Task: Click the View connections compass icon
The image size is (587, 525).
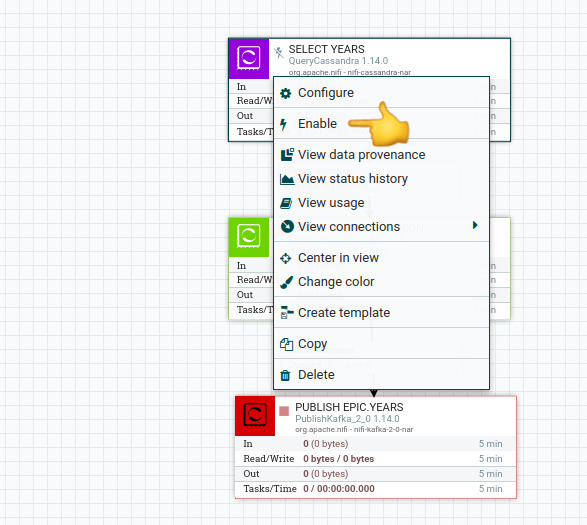Action: (x=287, y=227)
